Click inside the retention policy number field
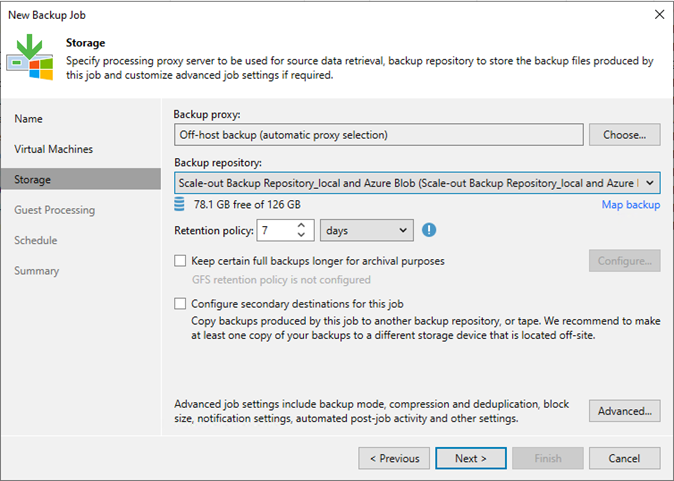Screen dimensions: 674x481 [276, 230]
